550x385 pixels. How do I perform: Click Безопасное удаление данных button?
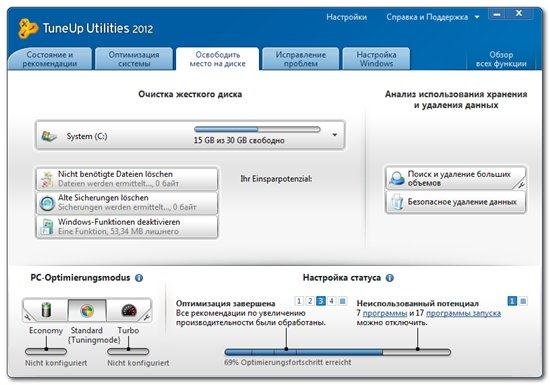coord(456,202)
